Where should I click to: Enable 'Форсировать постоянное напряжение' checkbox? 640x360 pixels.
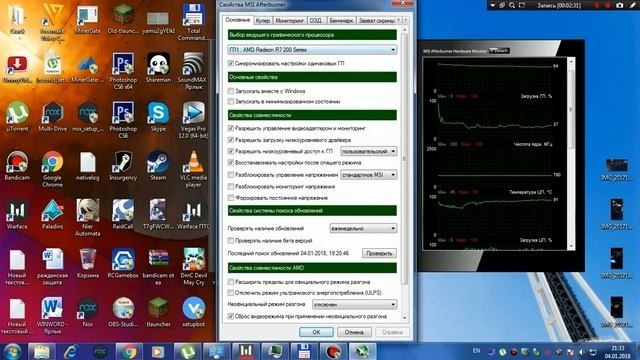click(x=231, y=198)
